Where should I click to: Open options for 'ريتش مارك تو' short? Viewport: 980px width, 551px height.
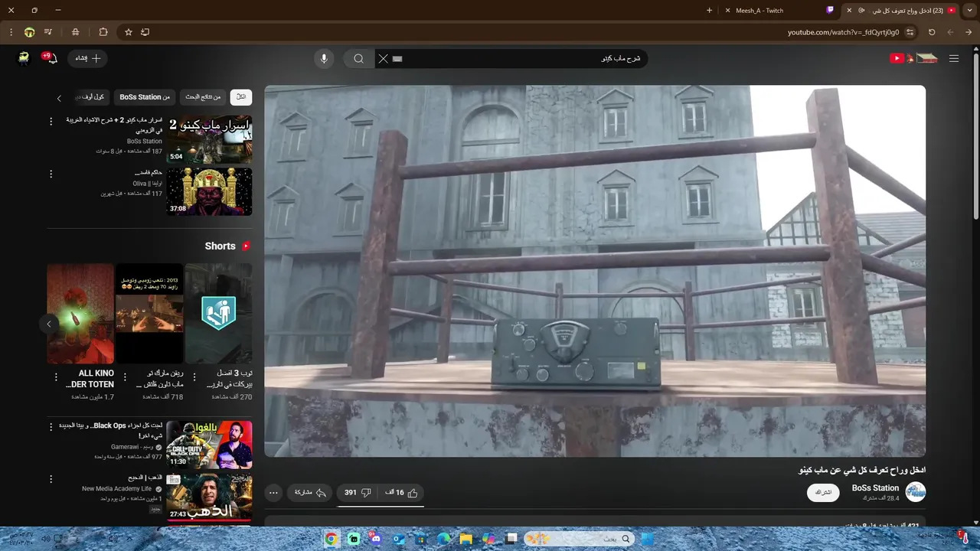125,377
